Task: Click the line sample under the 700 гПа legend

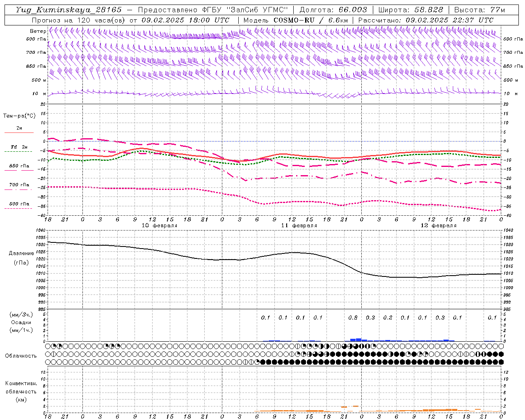Action: tap(18, 189)
